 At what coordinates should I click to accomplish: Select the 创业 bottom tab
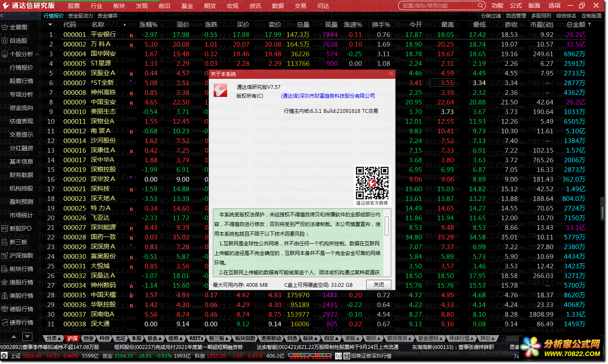click(89, 338)
